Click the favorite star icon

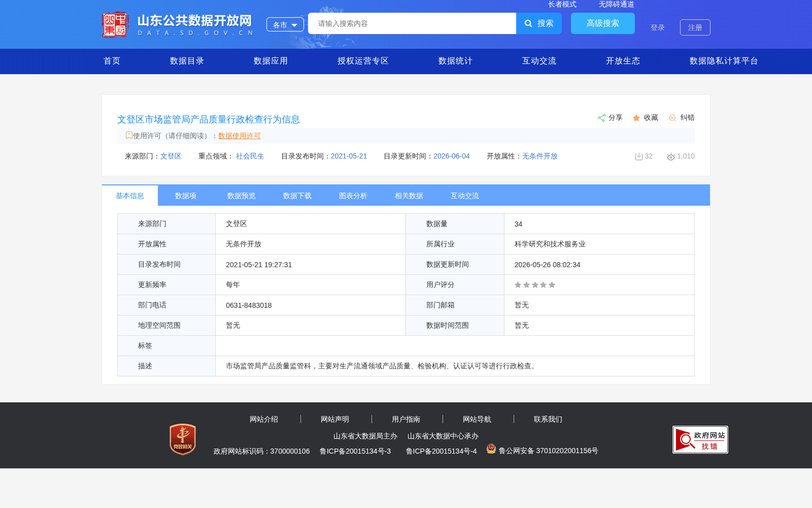click(636, 118)
